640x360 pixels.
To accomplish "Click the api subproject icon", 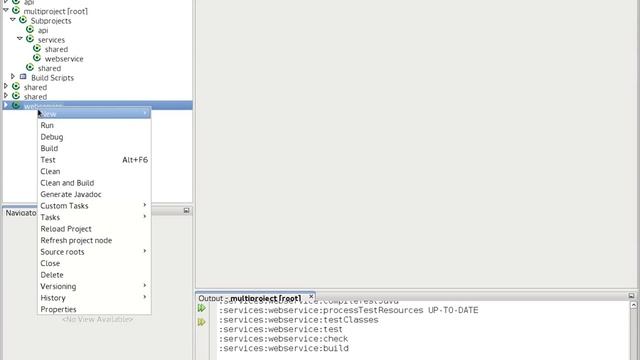I will coord(30,29).
